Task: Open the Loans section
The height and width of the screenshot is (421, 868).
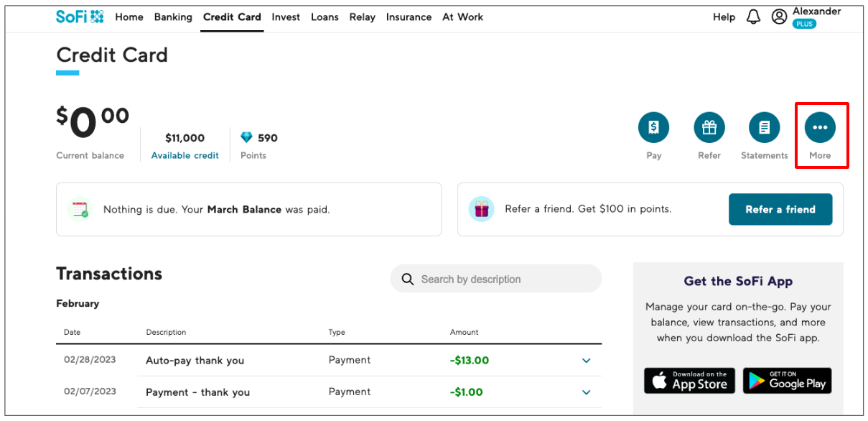Action: (325, 17)
